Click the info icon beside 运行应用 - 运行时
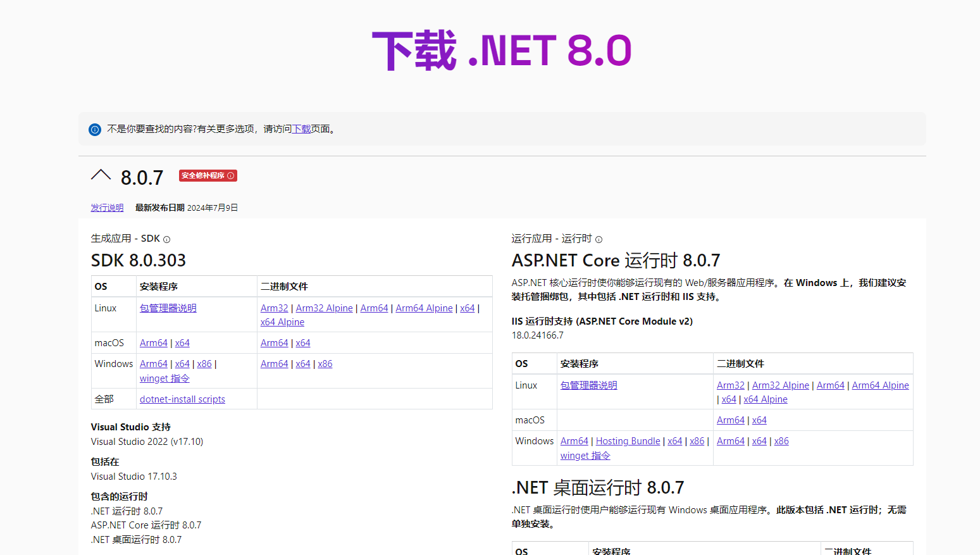Screen dimensions: 980x555 pyautogui.click(x=599, y=239)
